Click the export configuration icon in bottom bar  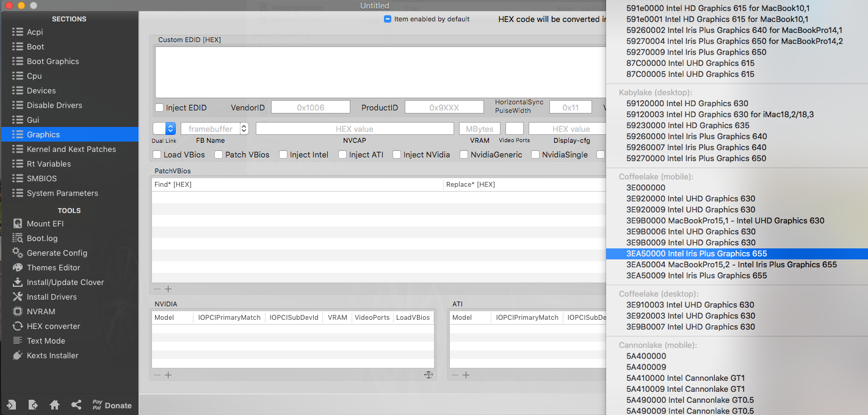click(x=33, y=405)
